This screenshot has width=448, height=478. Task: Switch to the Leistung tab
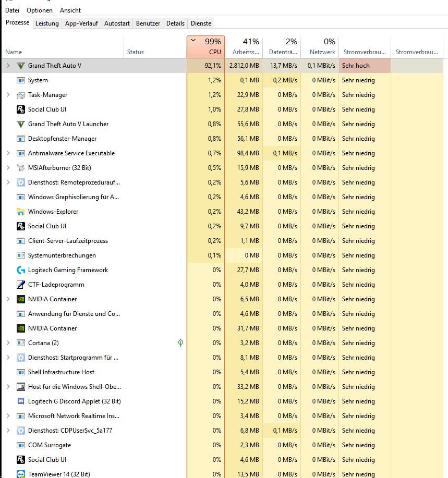coord(47,23)
